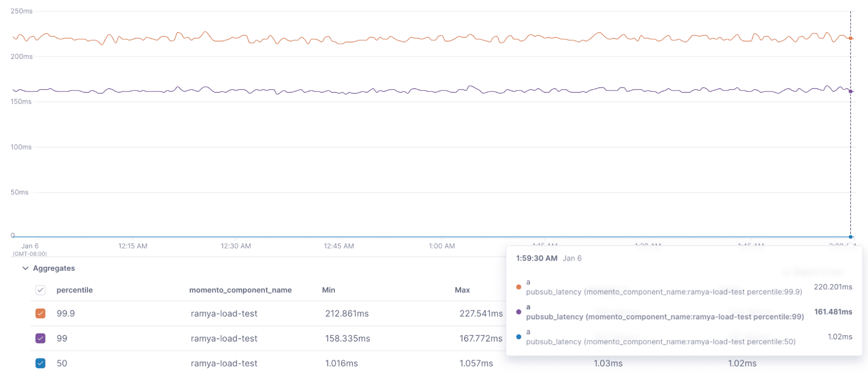Uncheck the 99.9 percentile orange checkbox
Image resolution: width=868 pixels, height=383 pixels.
pos(40,313)
